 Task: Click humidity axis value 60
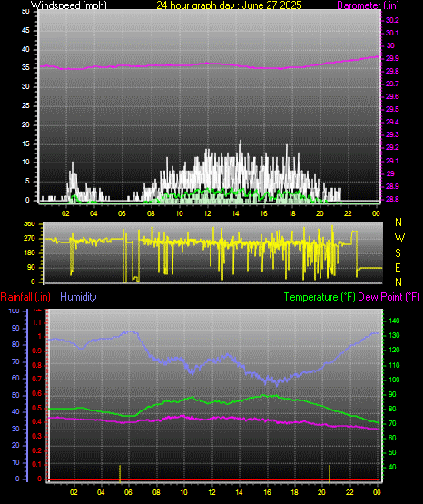point(15,379)
